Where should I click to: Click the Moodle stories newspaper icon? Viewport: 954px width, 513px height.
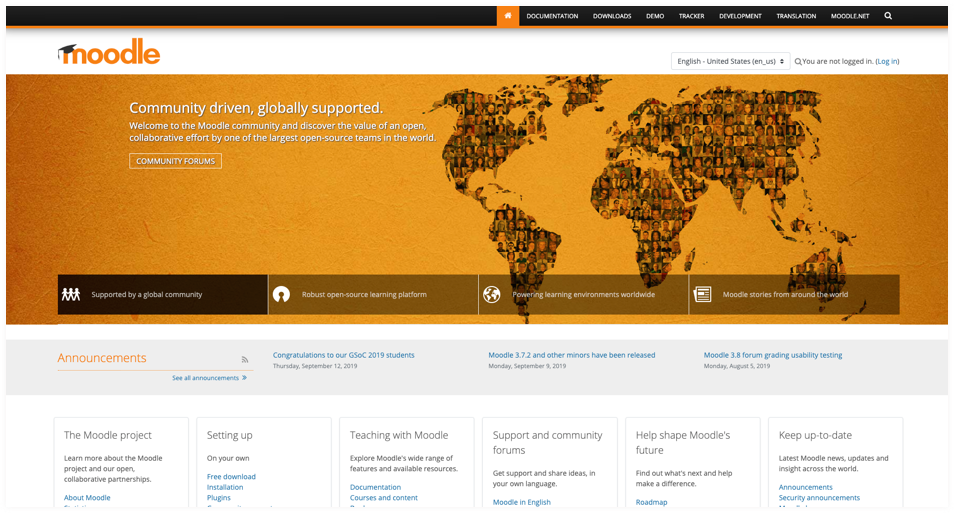pyautogui.click(x=702, y=295)
